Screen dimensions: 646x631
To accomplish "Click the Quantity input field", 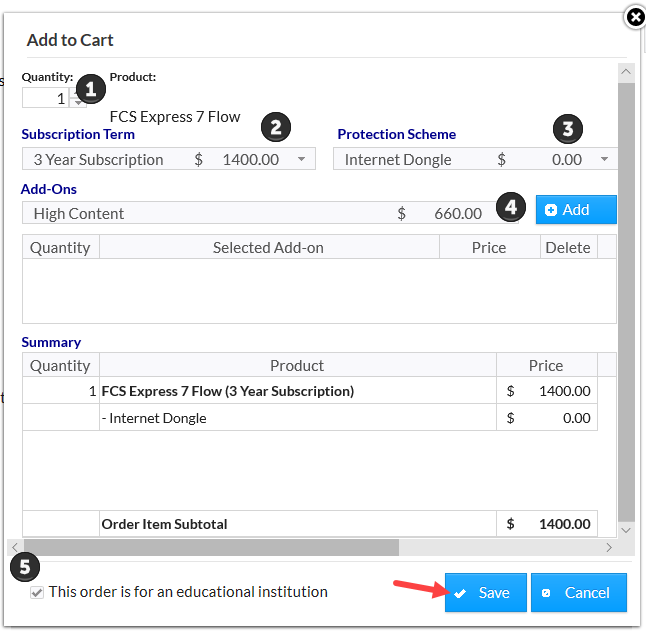I will [x=46, y=98].
